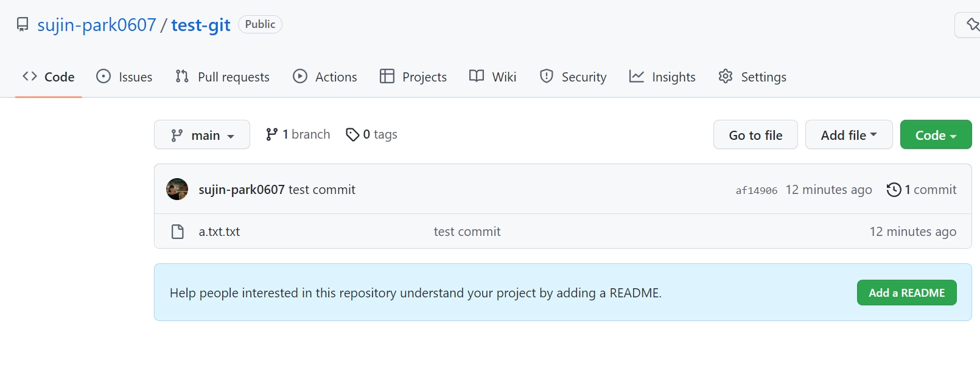Expand the green Code dropdown button
Image resolution: width=980 pixels, height=377 pixels.
click(x=936, y=135)
